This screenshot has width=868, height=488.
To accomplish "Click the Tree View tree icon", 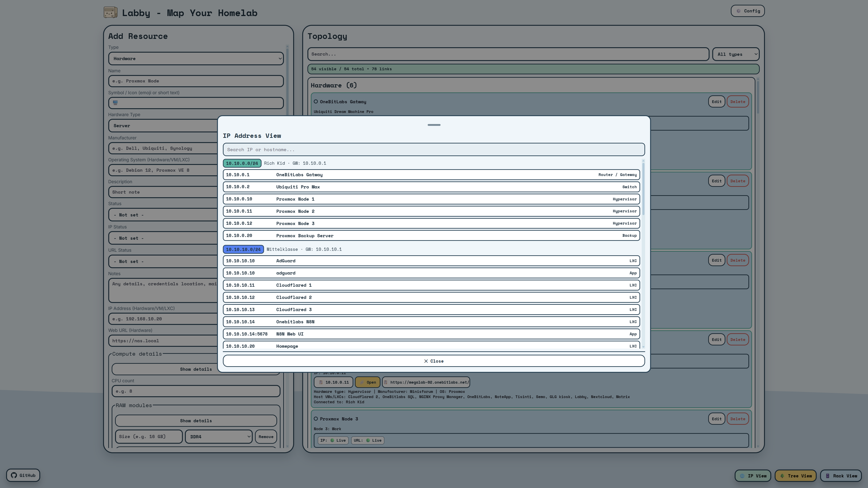I will tap(782, 476).
